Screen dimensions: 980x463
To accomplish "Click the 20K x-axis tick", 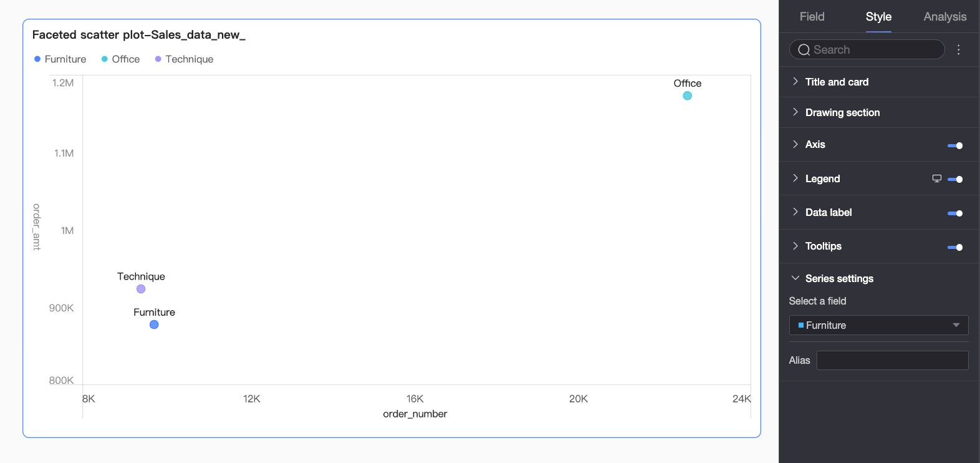I will pos(579,399).
